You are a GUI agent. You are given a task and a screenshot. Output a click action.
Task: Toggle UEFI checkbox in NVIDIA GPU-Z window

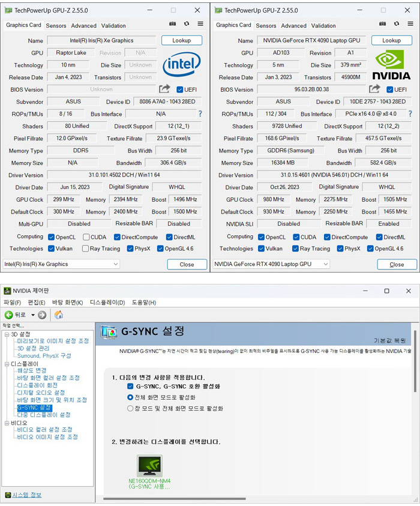pyautogui.click(x=389, y=89)
